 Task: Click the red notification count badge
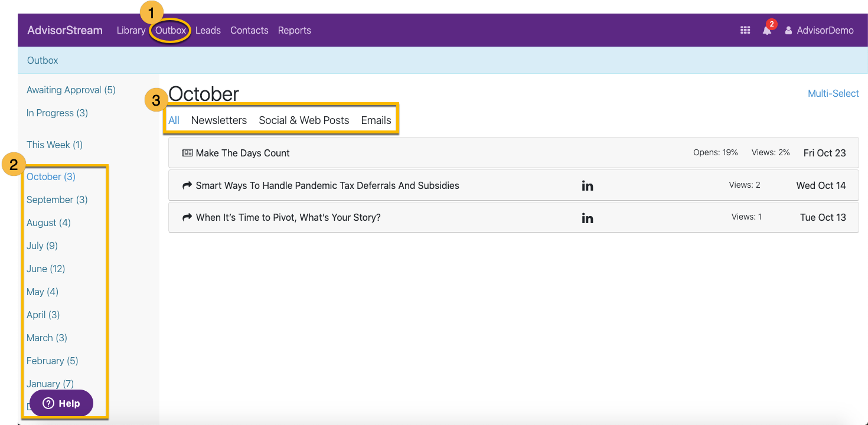point(771,24)
